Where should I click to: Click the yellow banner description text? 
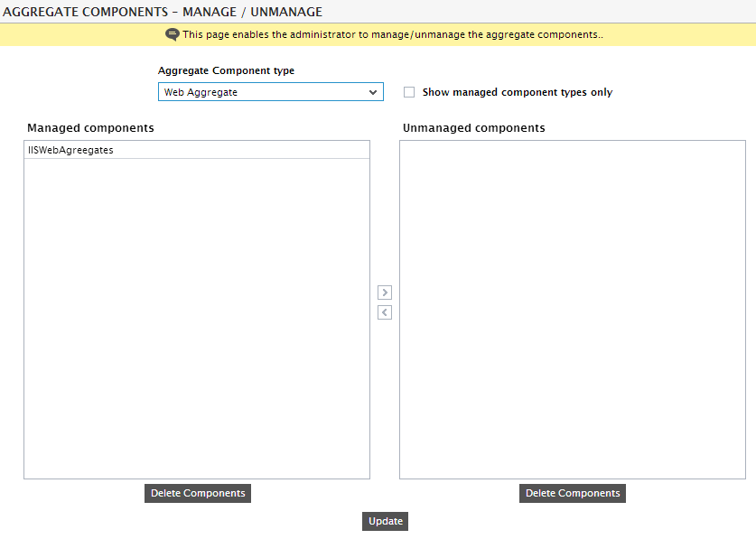click(393, 34)
